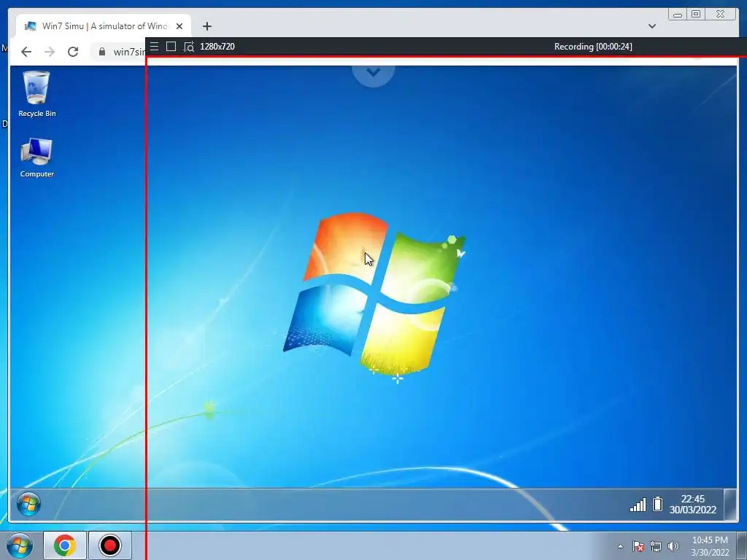Show hidden tray icons arrow on host taskbar
Screen dimensions: 747x560
pos(620,546)
